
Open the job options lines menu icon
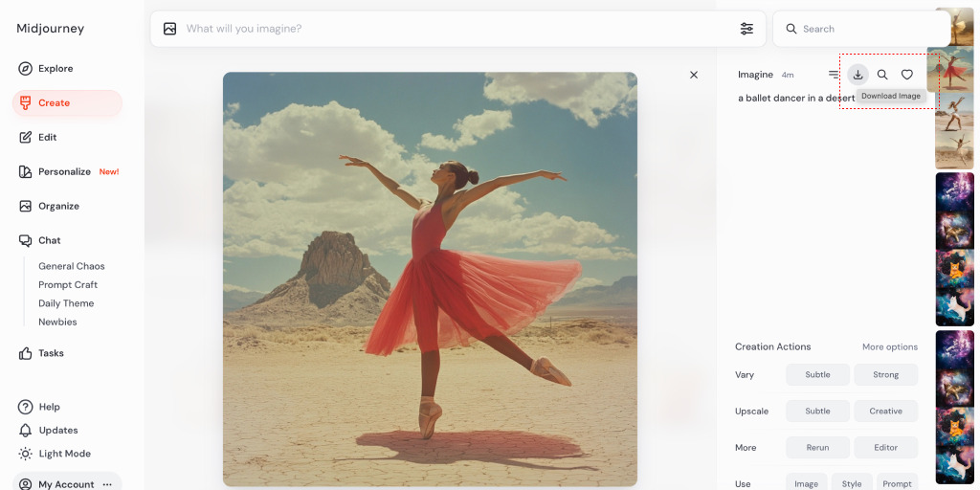[834, 75]
